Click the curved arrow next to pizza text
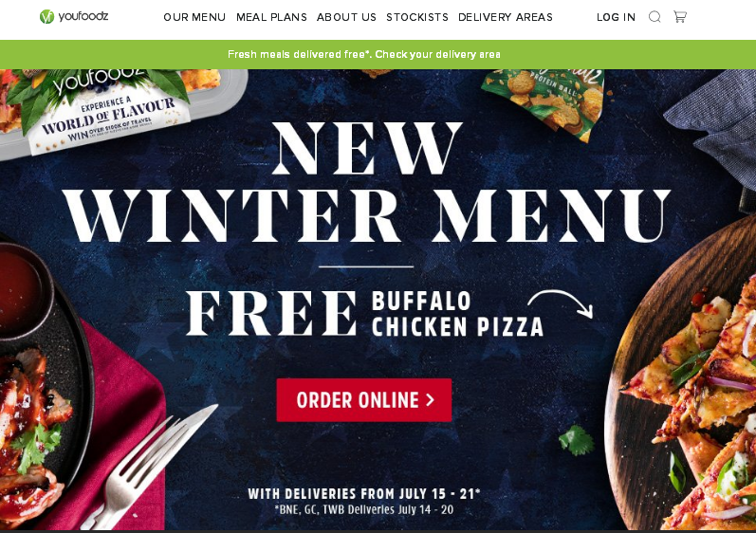The height and width of the screenshot is (533, 756). tap(561, 303)
